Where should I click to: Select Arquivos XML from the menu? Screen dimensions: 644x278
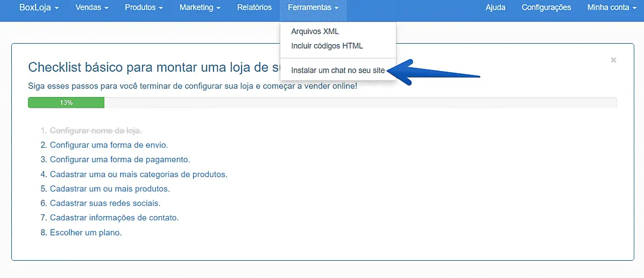click(x=315, y=32)
